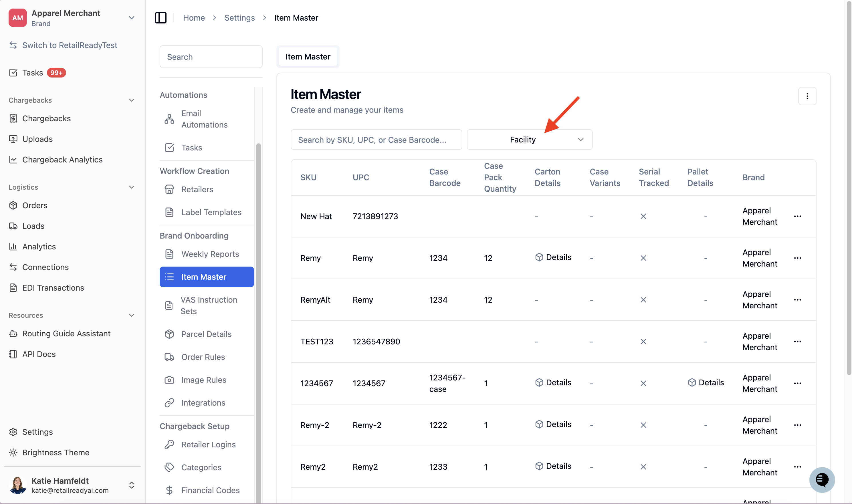This screenshot has width=852, height=504.
Task: Open row actions for SKU 1234567
Action: (x=797, y=383)
